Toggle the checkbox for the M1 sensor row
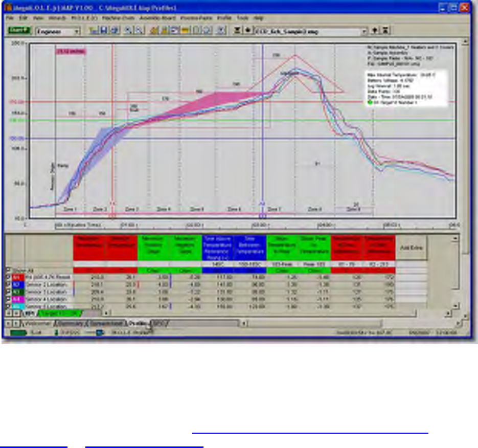The height and width of the screenshot is (448, 478). click(x=8, y=277)
